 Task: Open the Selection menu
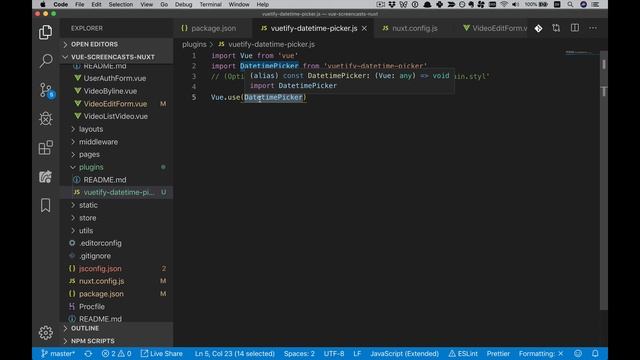click(x=120, y=4)
